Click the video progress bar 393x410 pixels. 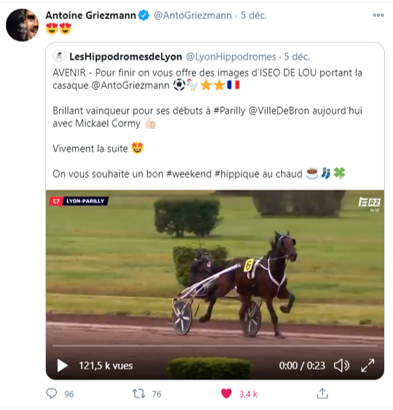[x=215, y=346]
